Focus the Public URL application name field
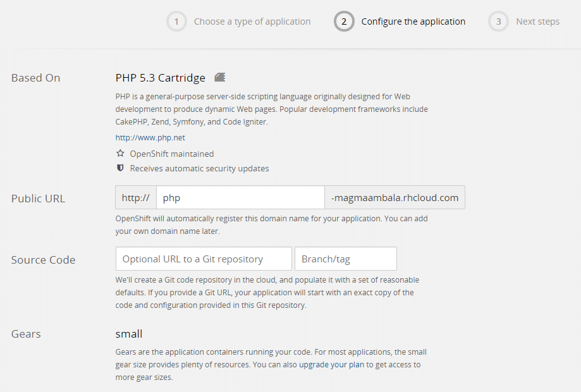581x392 pixels. coord(240,197)
